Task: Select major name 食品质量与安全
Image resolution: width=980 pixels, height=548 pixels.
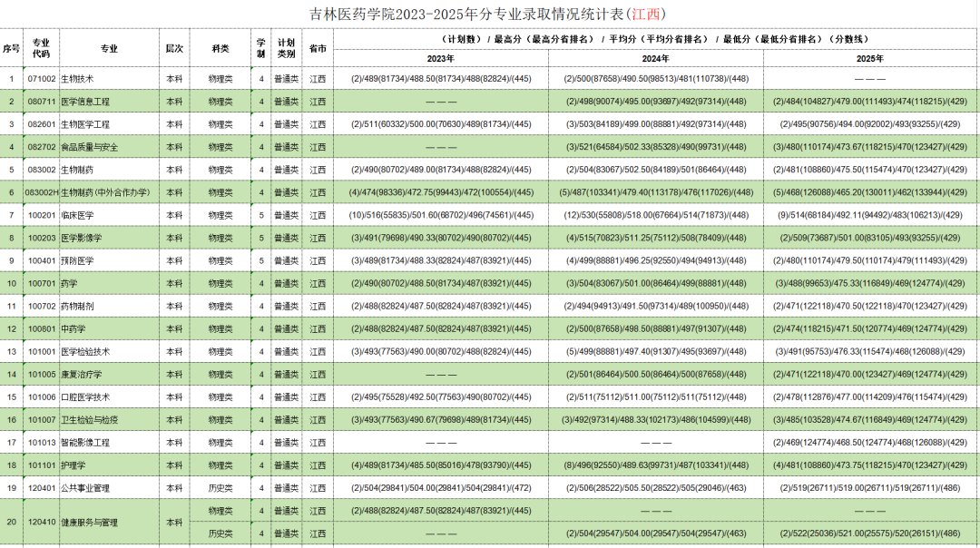Action: coord(89,147)
